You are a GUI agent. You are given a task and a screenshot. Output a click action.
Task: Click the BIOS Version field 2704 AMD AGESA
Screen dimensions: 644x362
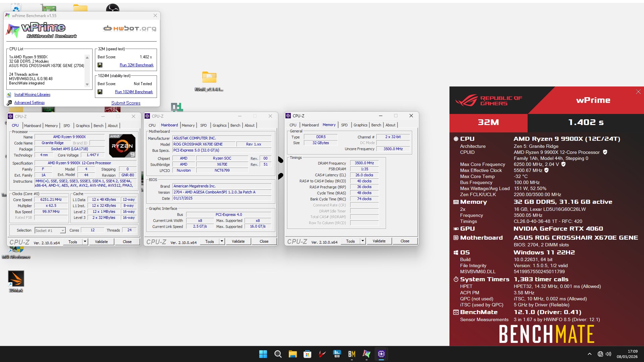pyautogui.click(x=222, y=192)
